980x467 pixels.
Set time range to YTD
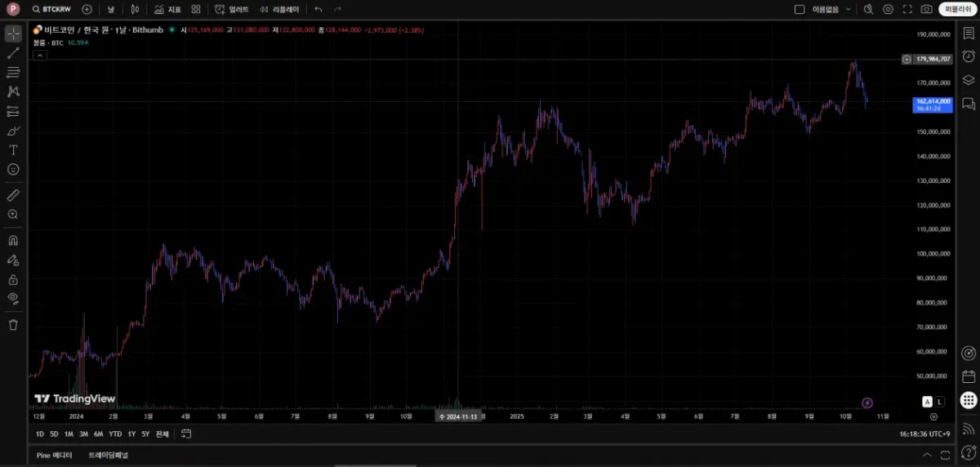(115, 434)
